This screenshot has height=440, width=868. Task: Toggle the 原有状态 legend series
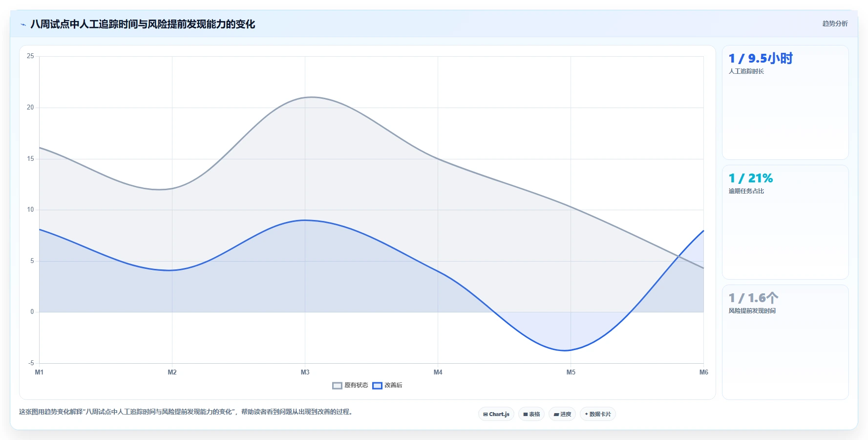pyautogui.click(x=350, y=385)
